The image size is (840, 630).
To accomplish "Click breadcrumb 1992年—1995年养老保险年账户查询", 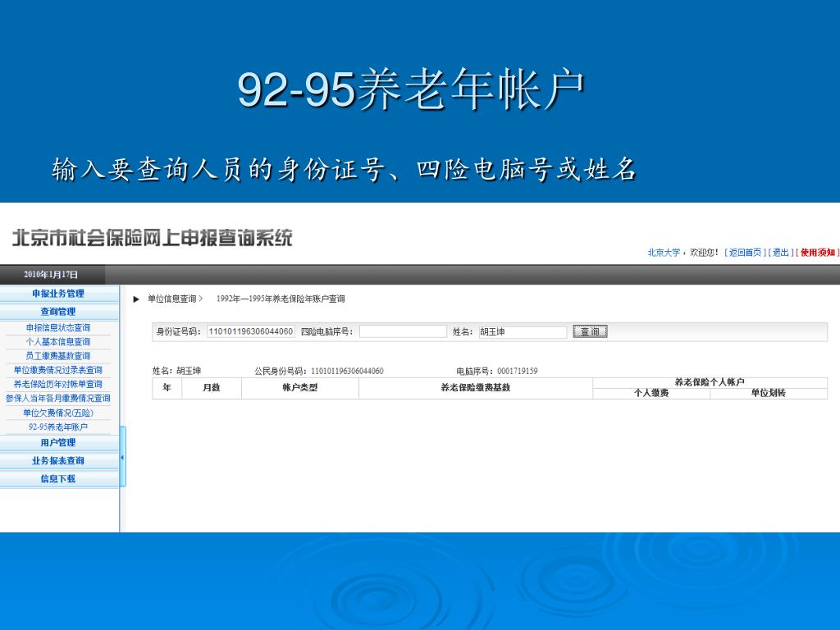I will pos(281,299).
